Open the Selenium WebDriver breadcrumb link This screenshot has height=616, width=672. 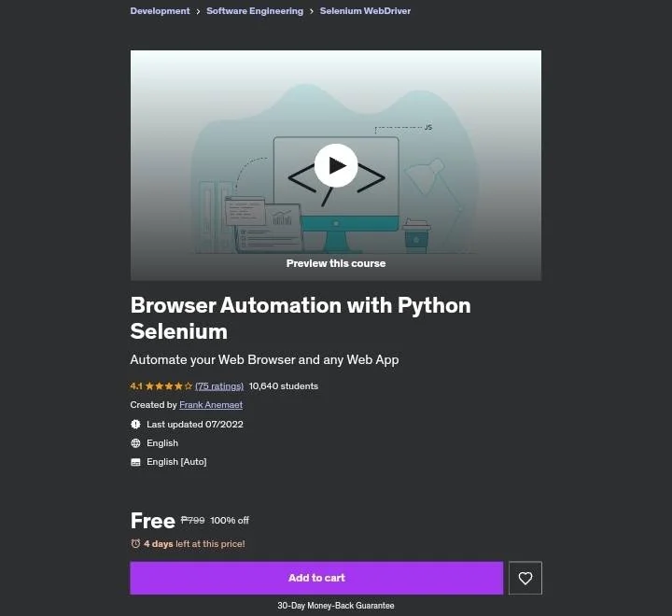click(x=365, y=10)
